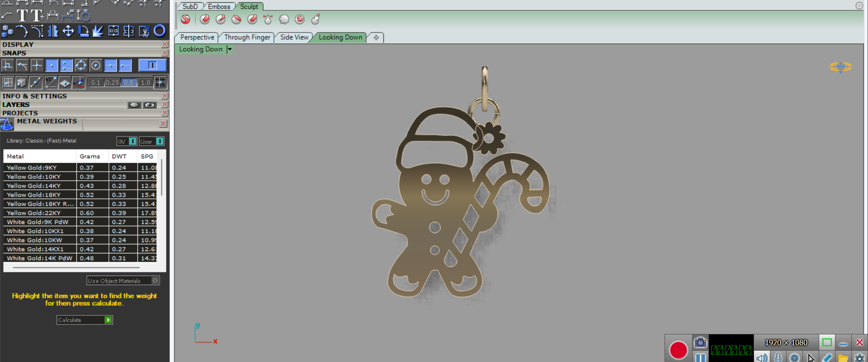Select the Move tool with four arrows
Viewport: 868px width, 362px height.
coord(68,31)
